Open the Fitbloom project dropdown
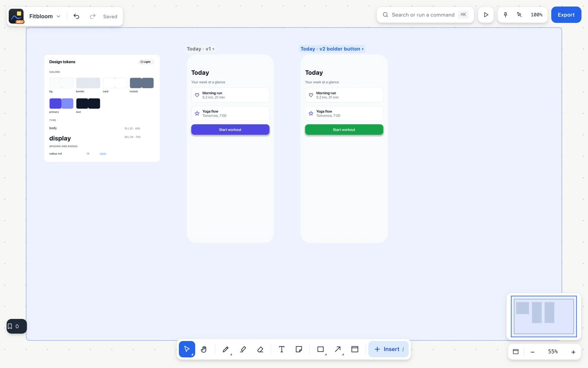The width and height of the screenshot is (588, 368). point(45,16)
